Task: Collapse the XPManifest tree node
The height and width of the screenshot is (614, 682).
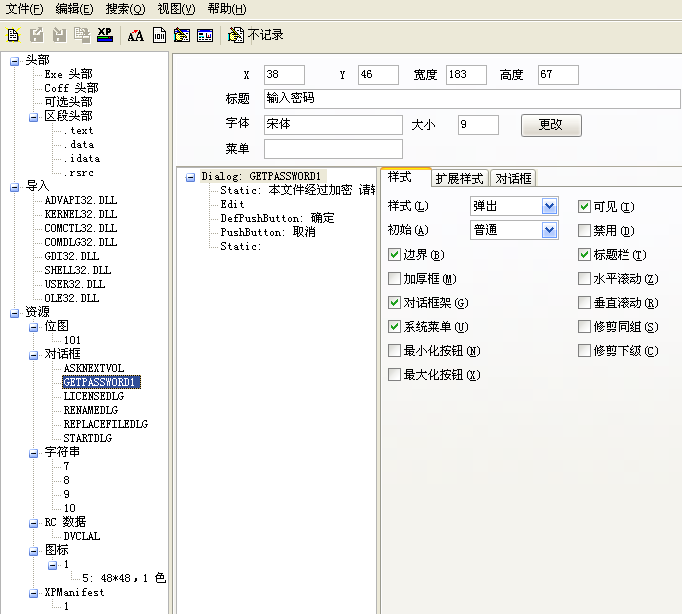Action: pyautogui.click(x=33, y=593)
